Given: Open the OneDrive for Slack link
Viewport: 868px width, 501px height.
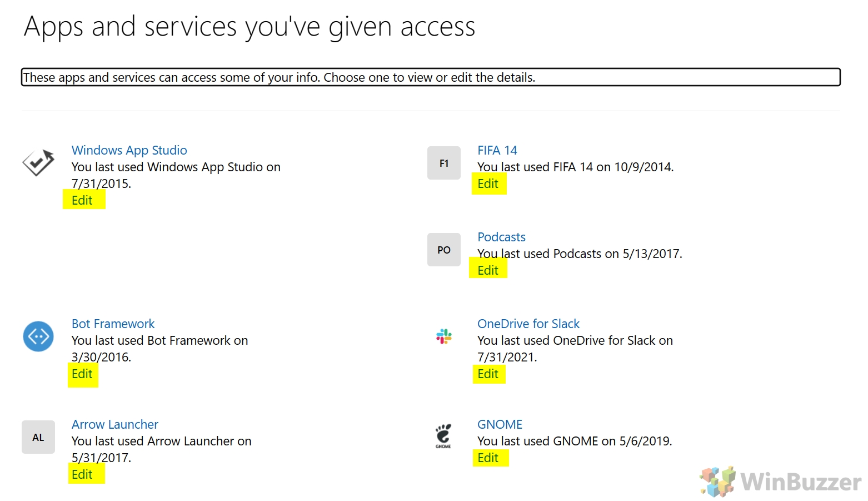Looking at the screenshot, I should (x=528, y=324).
